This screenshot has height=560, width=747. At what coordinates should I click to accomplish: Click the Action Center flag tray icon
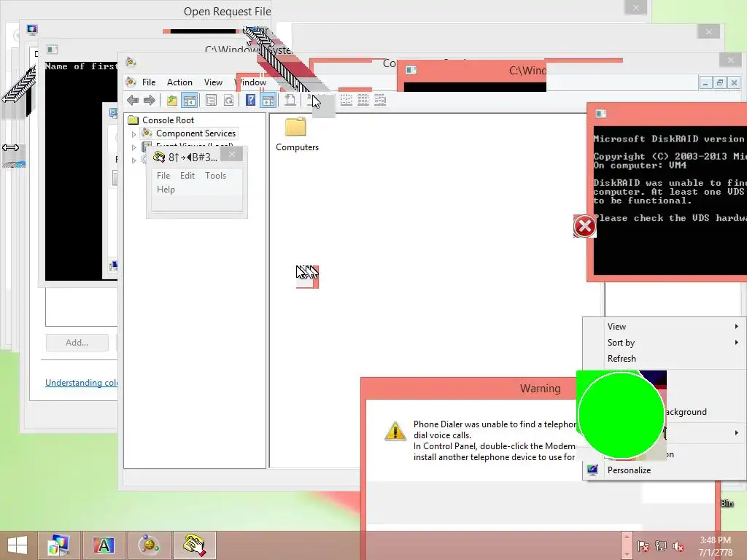pyautogui.click(x=643, y=546)
